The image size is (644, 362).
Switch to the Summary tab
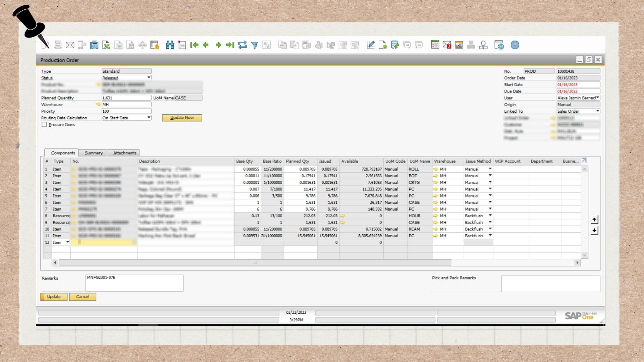[94, 153]
